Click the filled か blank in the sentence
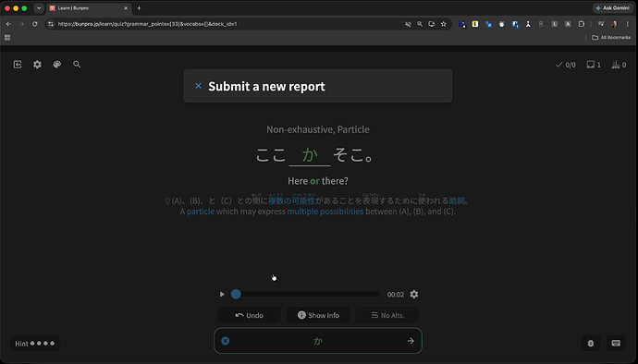 coord(310,155)
